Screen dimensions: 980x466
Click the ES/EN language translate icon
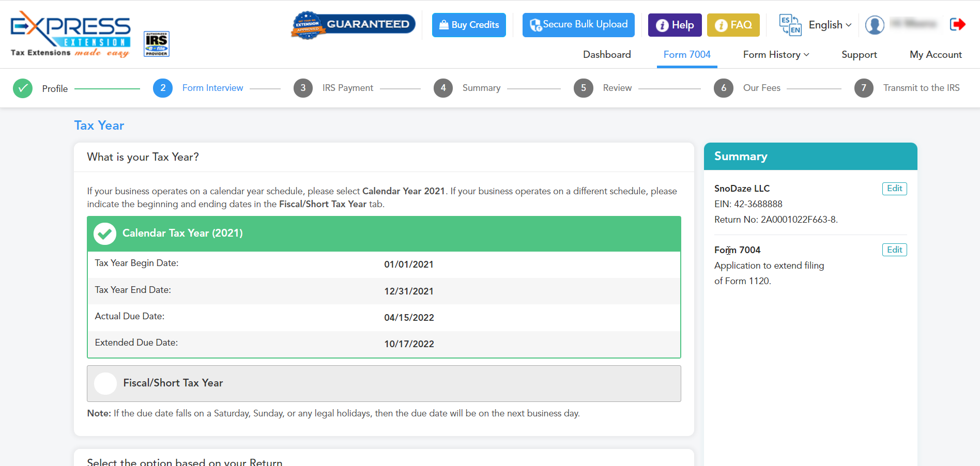click(790, 25)
